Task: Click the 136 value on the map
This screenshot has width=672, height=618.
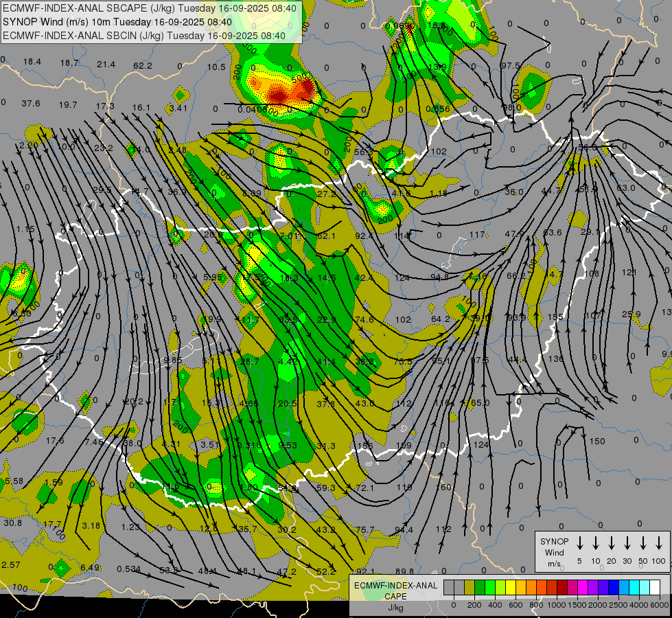Action: [x=556, y=358]
